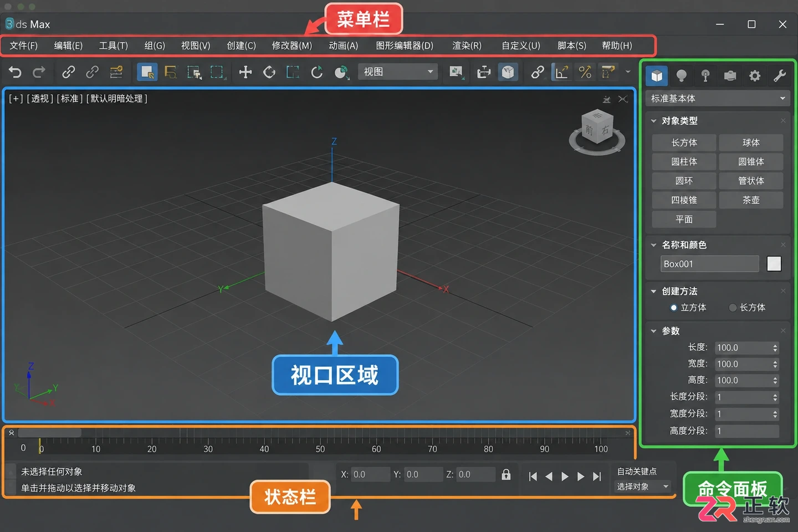
Task: Click the 圆柱体 cylinder button
Action: pos(684,162)
